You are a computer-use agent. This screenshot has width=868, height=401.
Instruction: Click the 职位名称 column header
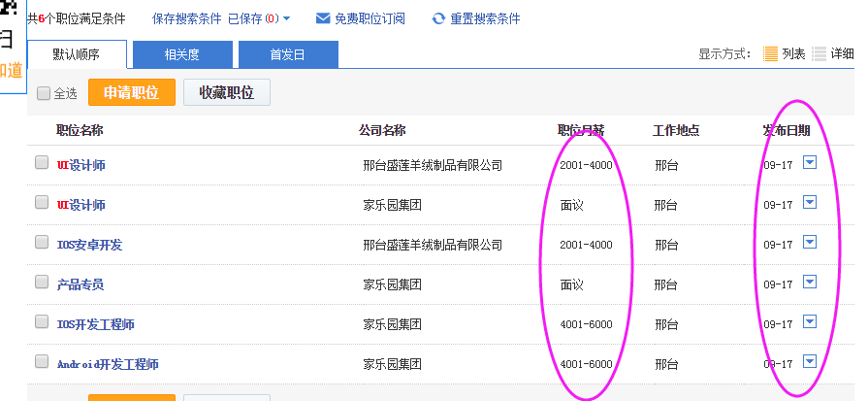coord(80,130)
